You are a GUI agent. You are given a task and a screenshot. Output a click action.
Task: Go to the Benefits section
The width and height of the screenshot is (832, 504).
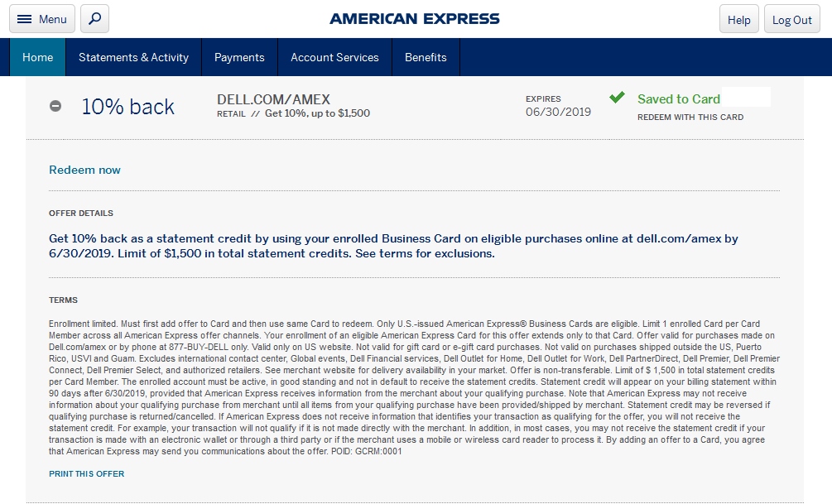[426, 57]
